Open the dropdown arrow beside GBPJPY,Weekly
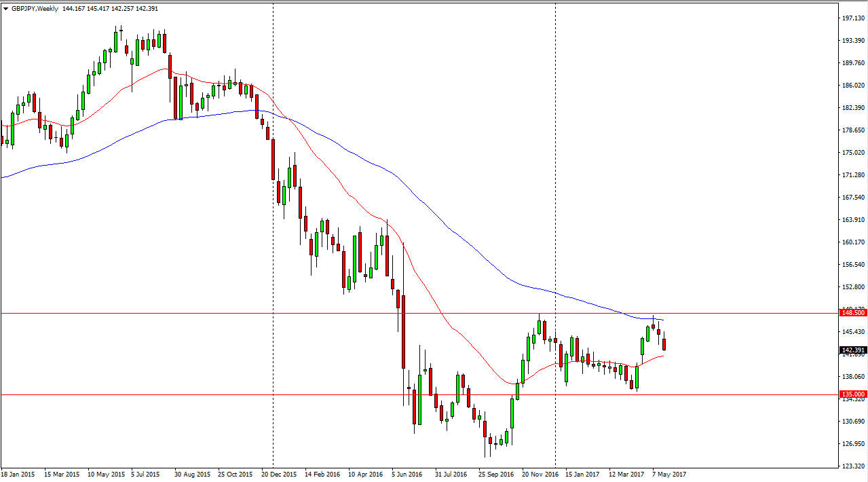 [6, 9]
